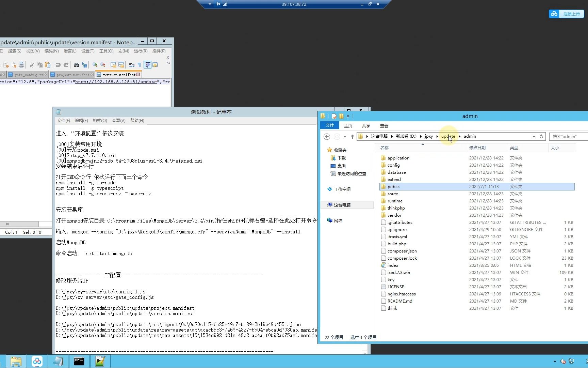Click the Explorer search admin field
588x368 pixels.
(568, 137)
